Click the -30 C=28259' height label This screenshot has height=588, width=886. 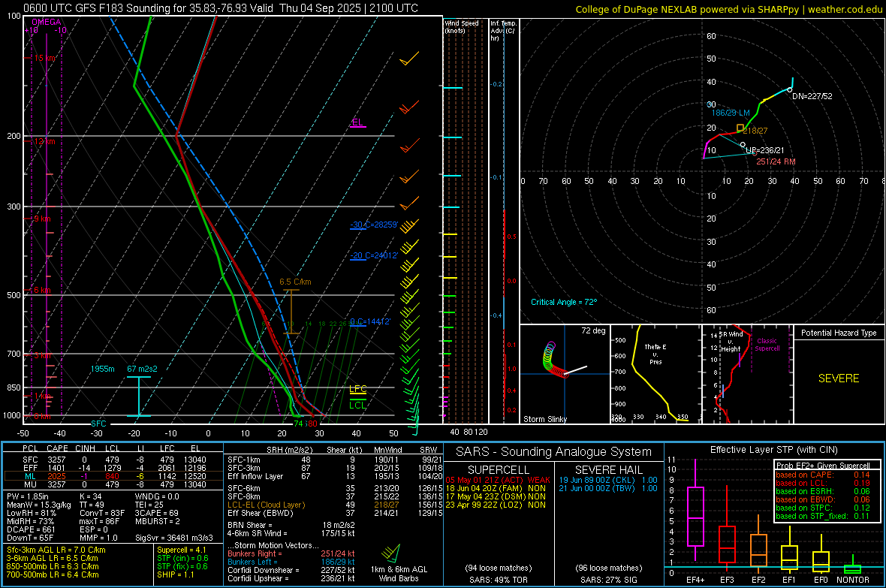tap(374, 225)
